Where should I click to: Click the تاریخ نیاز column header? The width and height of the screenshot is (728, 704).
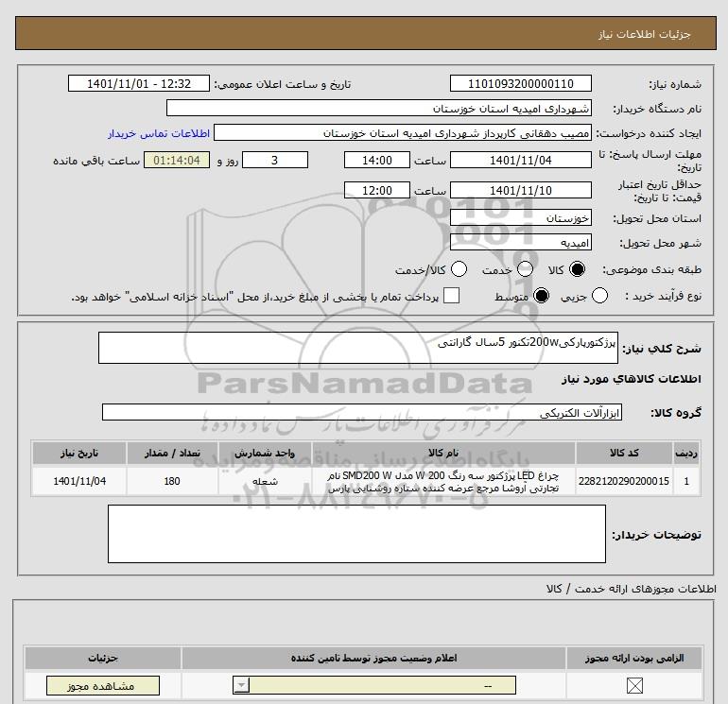pos(79,453)
